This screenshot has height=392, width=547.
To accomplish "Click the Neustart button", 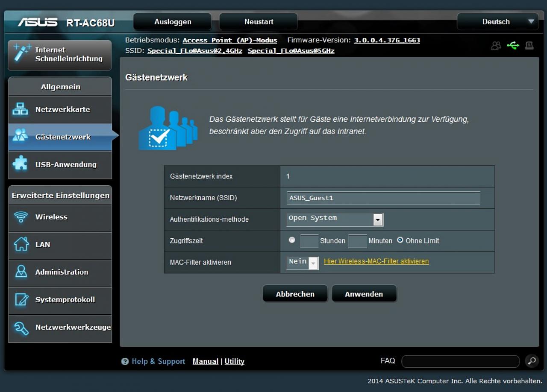I will [259, 22].
